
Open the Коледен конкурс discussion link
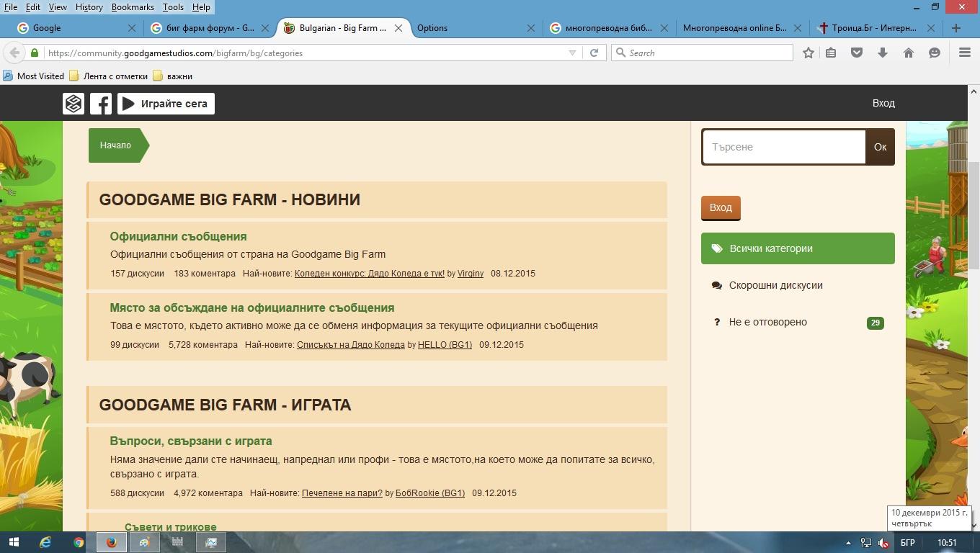click(370, 274)
